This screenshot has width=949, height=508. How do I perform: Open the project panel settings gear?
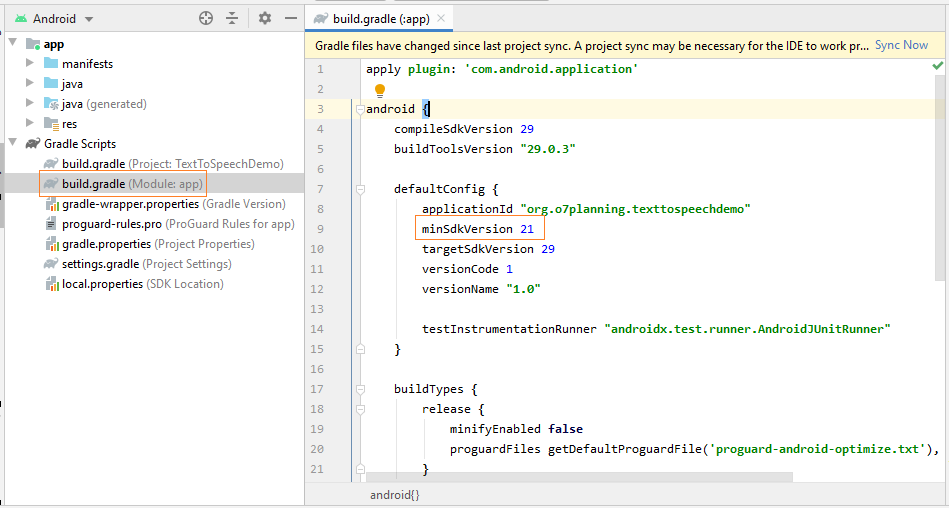click(264, 18)
